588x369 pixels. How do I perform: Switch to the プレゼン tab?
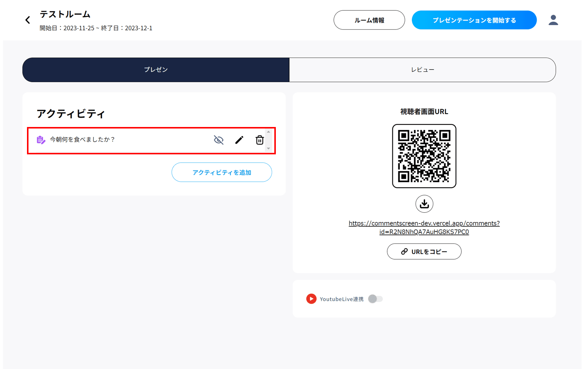[x=156, y=70]
